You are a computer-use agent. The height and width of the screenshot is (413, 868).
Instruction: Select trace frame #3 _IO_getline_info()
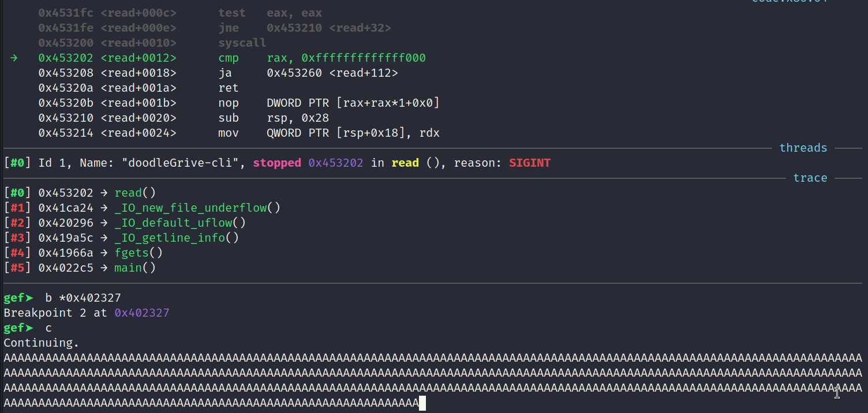click(x=121, y=238)
